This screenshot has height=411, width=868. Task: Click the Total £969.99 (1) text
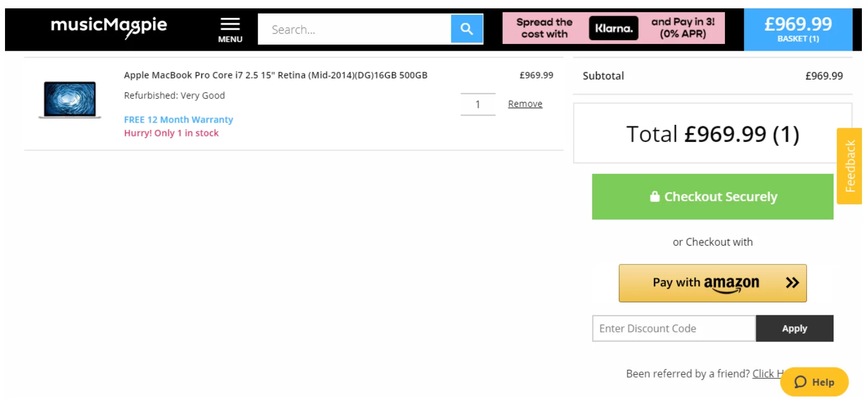point(713,134)
